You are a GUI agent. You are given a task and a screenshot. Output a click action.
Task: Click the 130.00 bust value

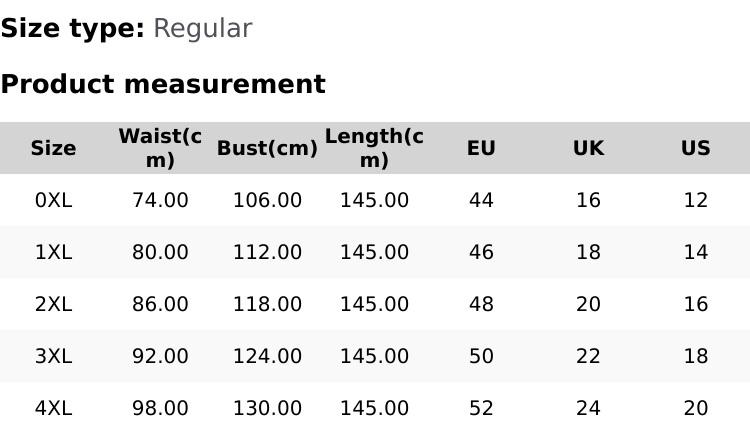coord(267,408)
